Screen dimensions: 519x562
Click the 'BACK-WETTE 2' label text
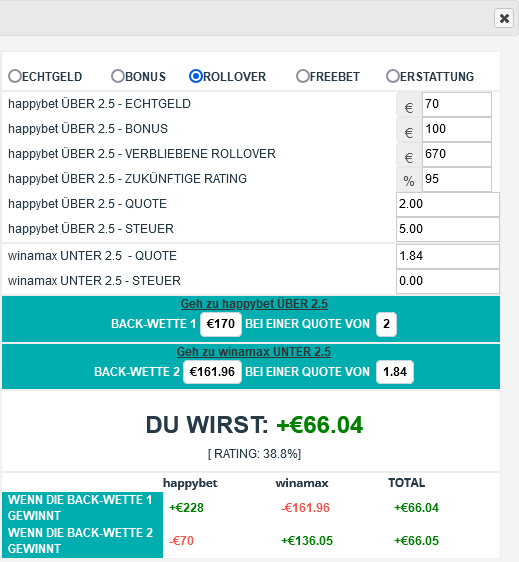[x=137, y=372]
